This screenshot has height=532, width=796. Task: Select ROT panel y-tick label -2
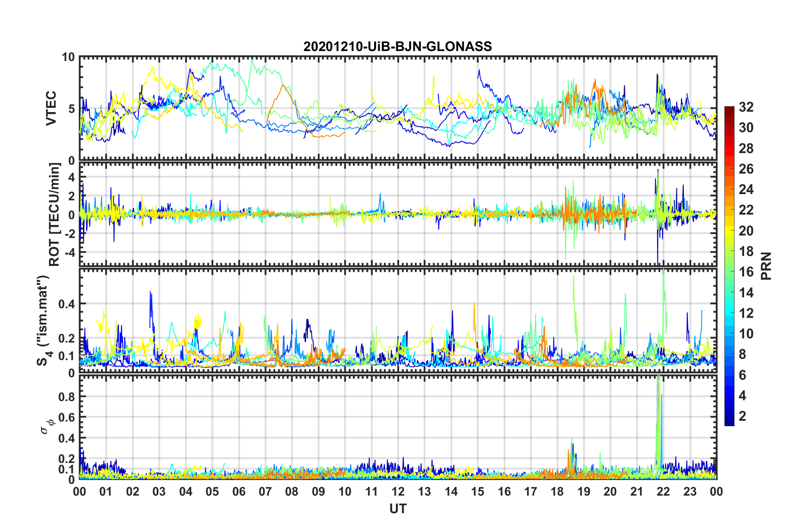click(x=69, y=233)
